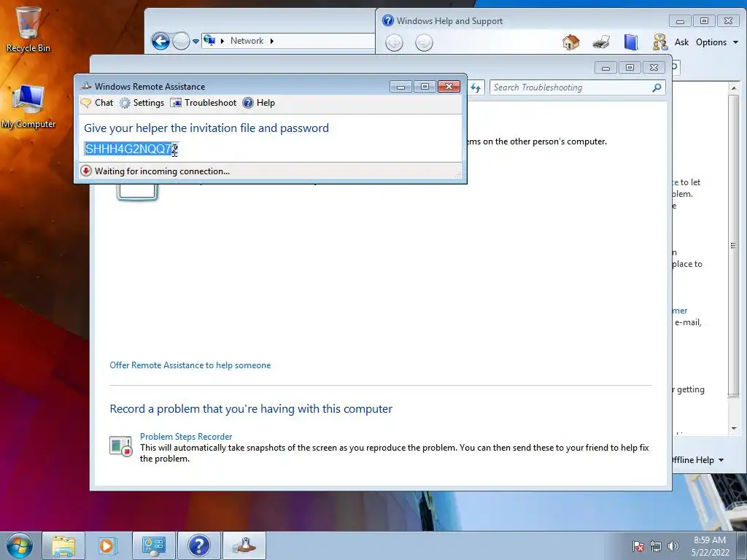Screen dimensions: 747x560
Task: Open Offer Remote Assistance to help someone link
Action: click(190, 365)
